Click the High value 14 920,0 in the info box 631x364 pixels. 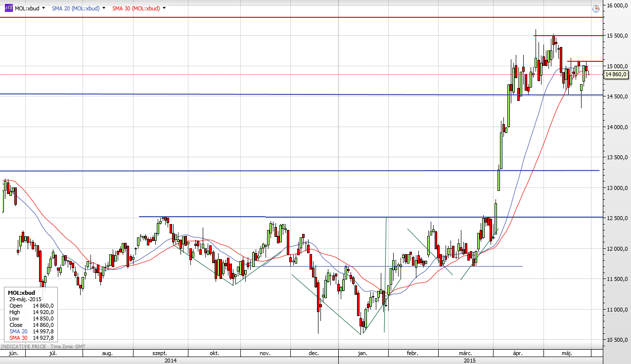pyautogui.click(x=44, y=312)
